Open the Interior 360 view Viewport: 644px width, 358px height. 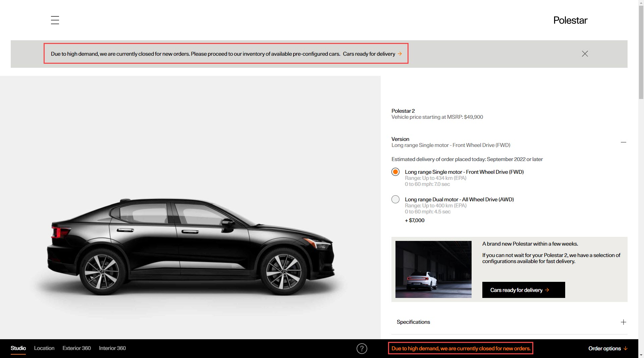click(112, 348)
